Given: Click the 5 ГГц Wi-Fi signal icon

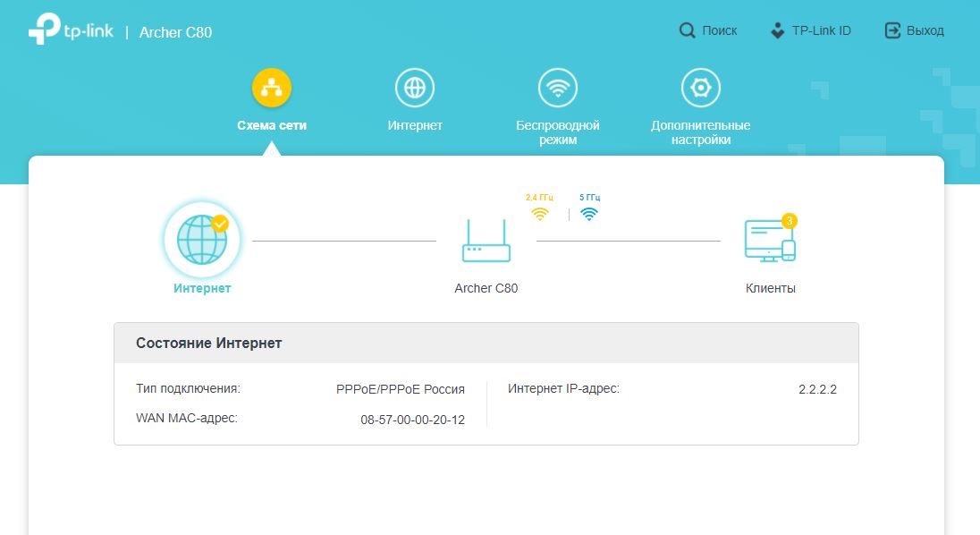Looking at the screenshot, I should tap(589, 214).
